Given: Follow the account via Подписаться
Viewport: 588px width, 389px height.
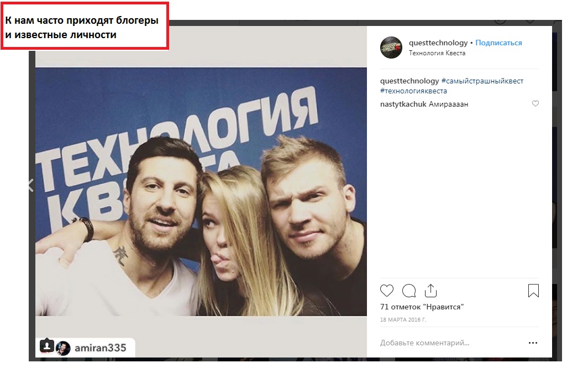Looking at the screenshot, I should [x=498, y=43].
